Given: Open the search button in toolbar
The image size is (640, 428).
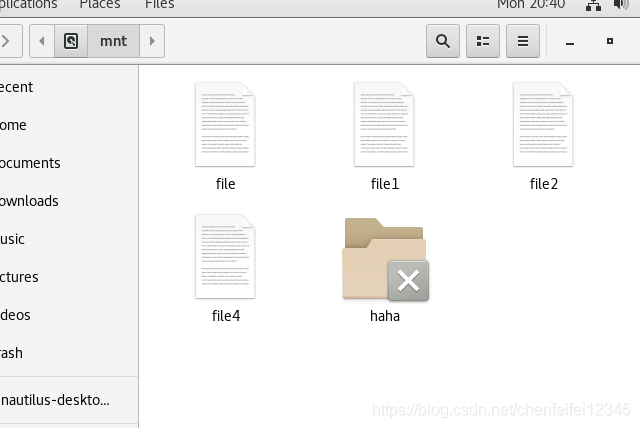Looking at the screenshot, I should 443,41.
